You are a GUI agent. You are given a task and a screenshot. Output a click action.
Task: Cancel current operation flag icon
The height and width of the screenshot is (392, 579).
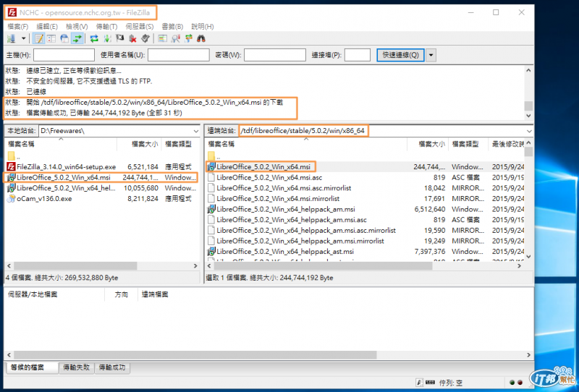pyautogui.click(x=120, y=39)
